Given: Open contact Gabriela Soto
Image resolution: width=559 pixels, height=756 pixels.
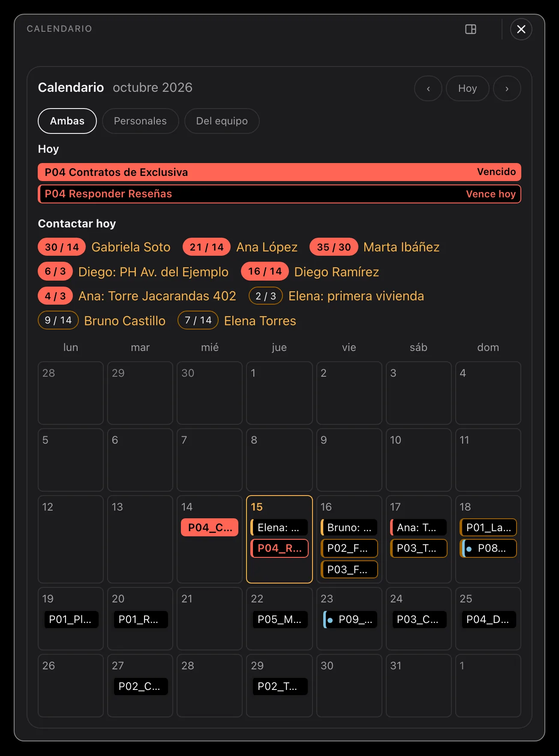Looking at the screenshot, I should click(131, 247).
